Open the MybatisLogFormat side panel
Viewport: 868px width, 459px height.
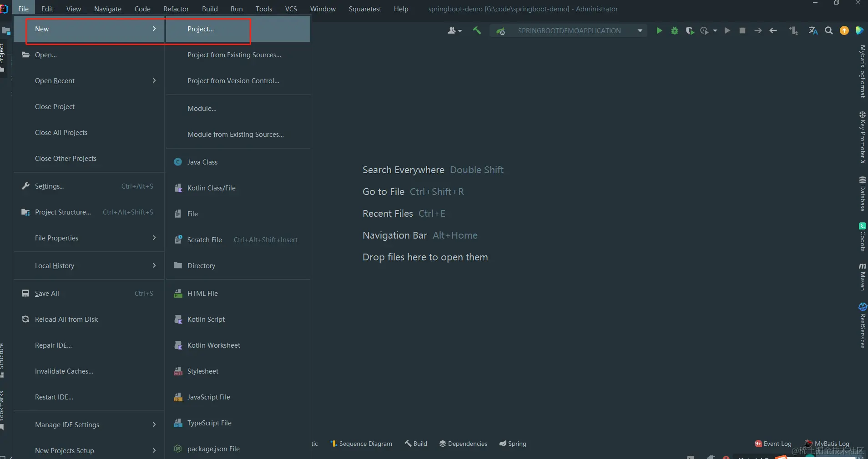tap(862, 71)
